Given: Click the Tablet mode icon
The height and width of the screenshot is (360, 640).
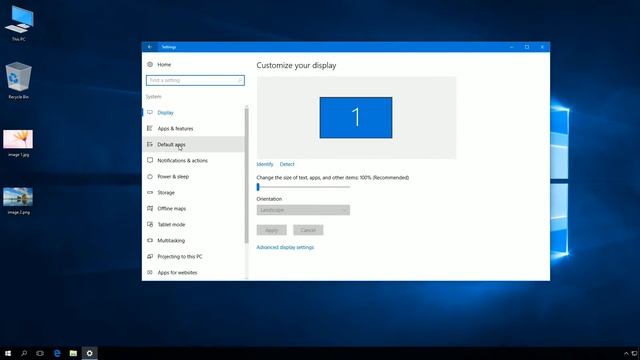Looking at the screenshot, I should (x=150, y=224).
